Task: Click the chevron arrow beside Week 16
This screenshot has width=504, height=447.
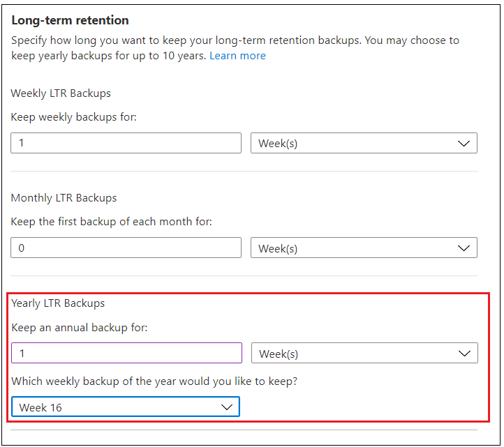Action: click(x=226, y=407)
